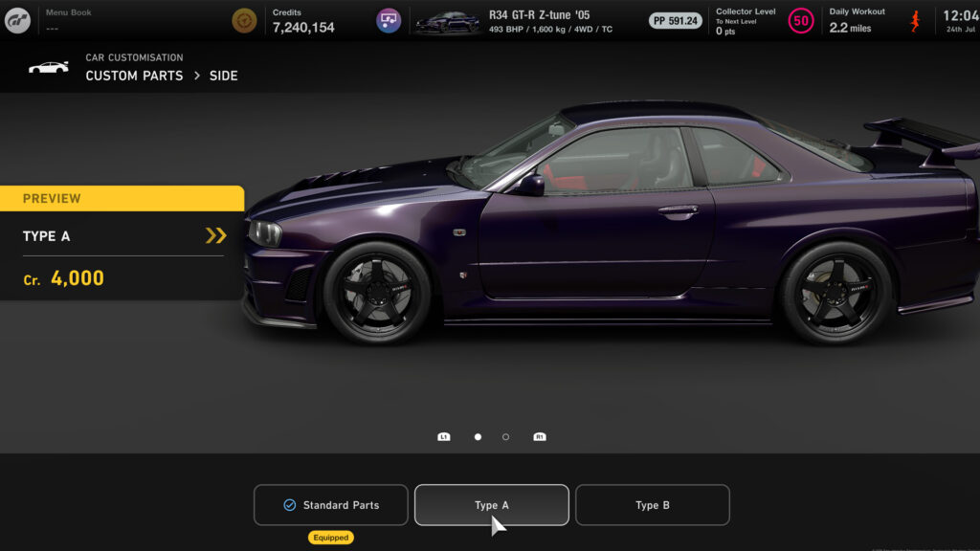Click the PP 591.24 badge
The width and height of the screenshot is (980, 551).
(675, 21)
